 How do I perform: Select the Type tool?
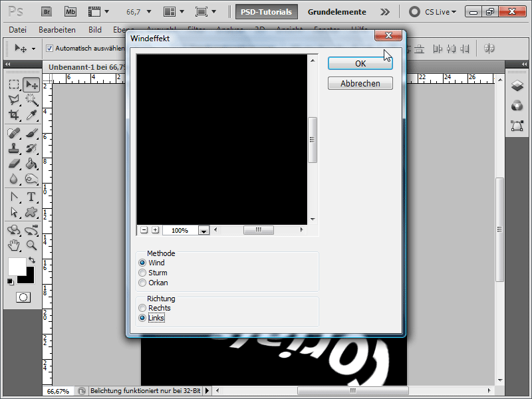point(31,197)
